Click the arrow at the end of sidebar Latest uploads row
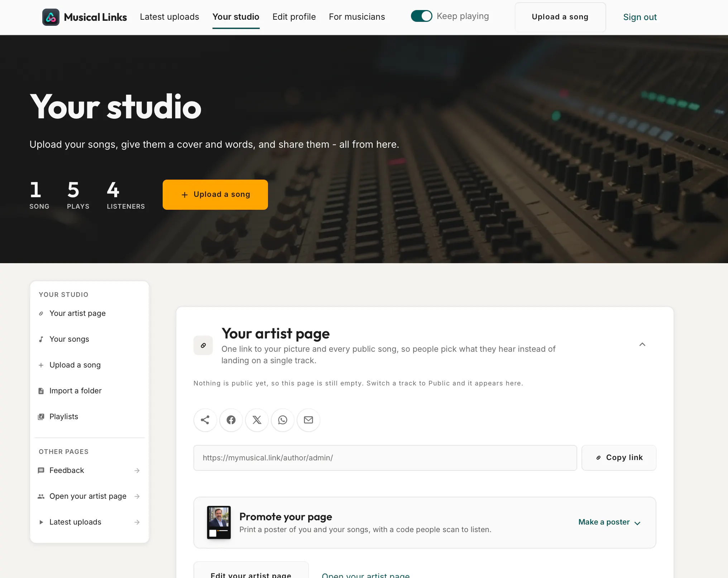 137,522
